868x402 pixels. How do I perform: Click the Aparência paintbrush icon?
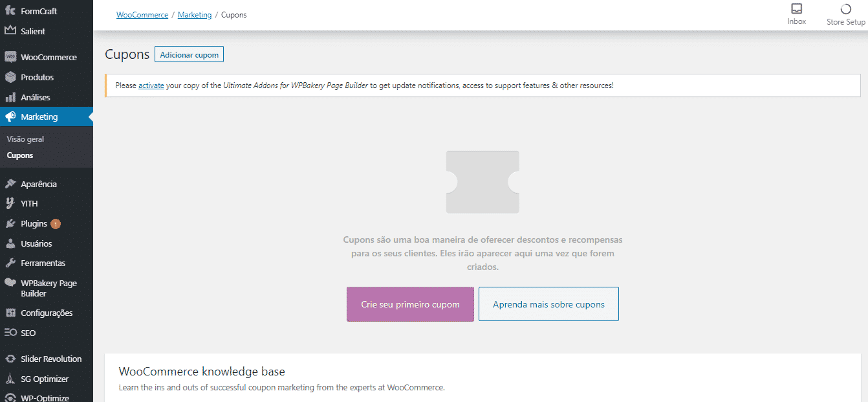[10, 184]
